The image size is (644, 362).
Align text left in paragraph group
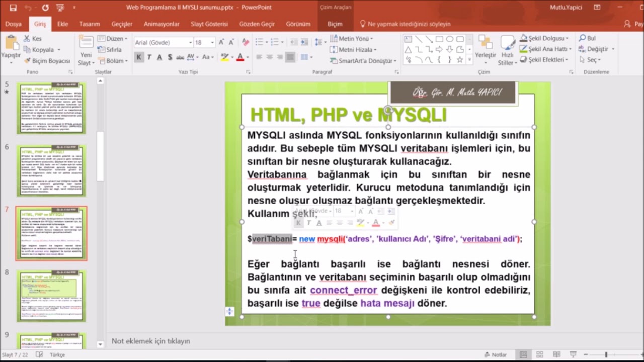coord(259,57)
